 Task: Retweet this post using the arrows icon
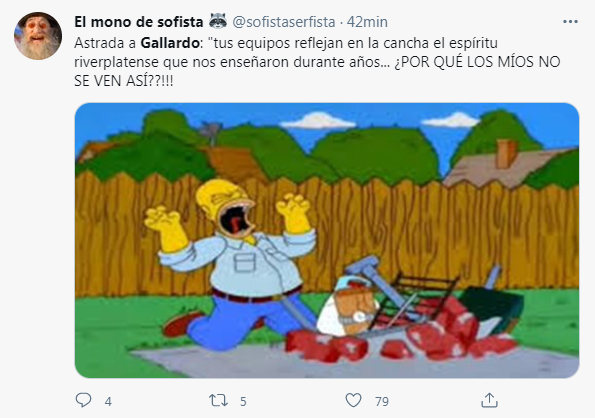point(218,400)
